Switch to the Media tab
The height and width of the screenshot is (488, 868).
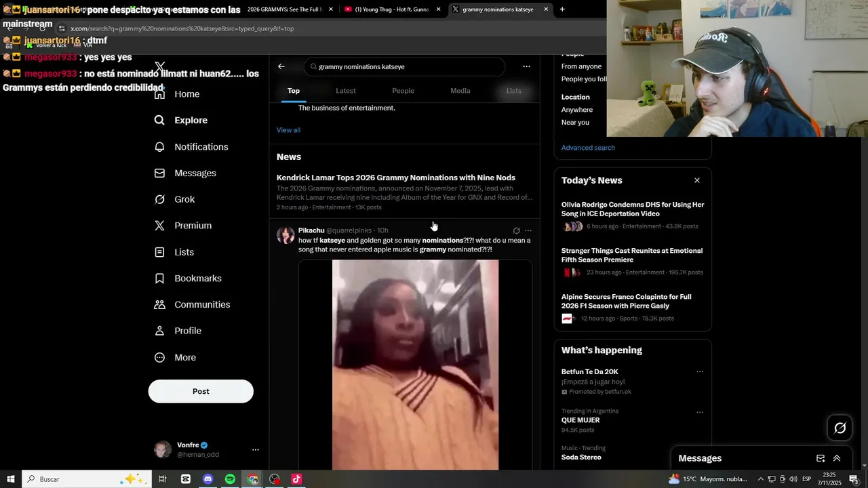coord(460,91)
